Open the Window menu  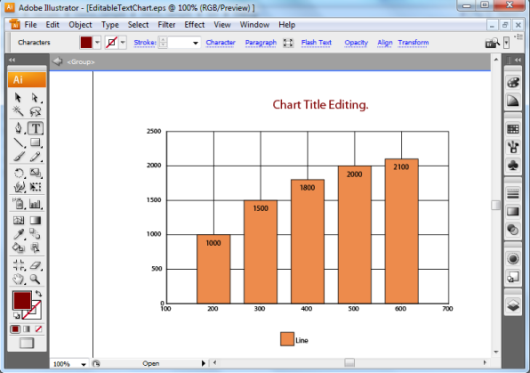click(255, 25)
